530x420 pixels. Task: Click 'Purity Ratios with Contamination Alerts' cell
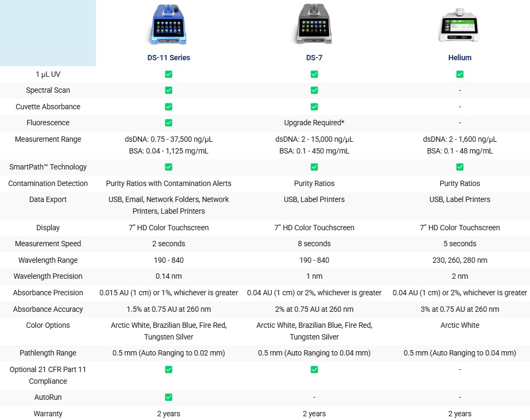pyautogui.click(x=168, y=183)
